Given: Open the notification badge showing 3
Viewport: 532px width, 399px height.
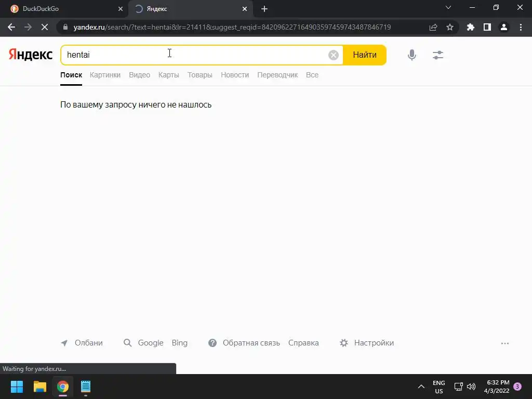Looking at the screenshot, I should [x=517, y=387].
